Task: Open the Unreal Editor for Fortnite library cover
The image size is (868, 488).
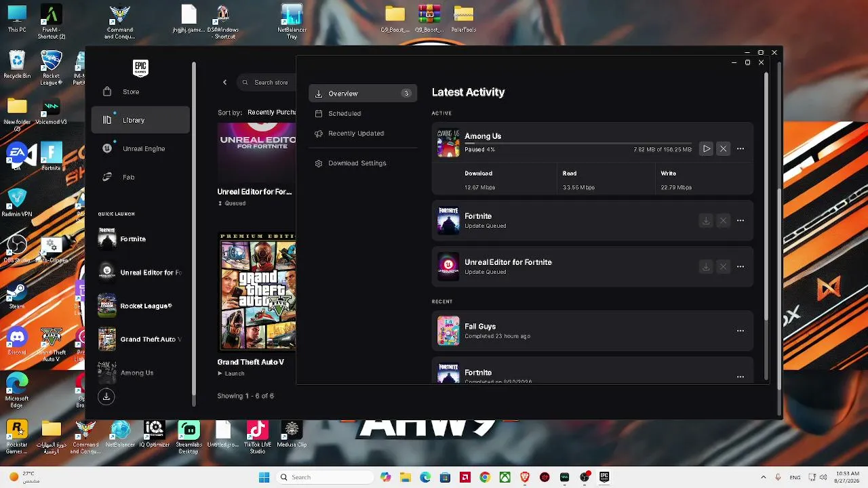Action: (x=257, y=152)
